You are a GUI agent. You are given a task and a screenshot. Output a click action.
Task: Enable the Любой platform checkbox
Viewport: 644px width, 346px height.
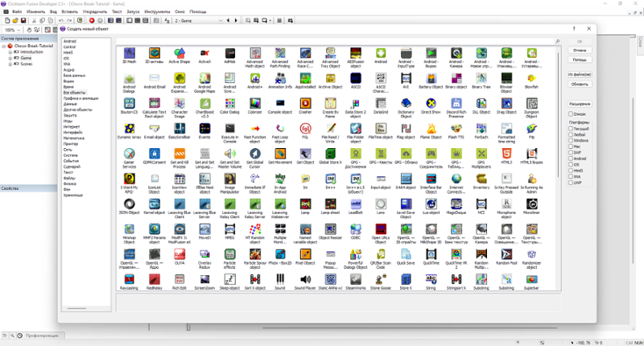[571, 134]
